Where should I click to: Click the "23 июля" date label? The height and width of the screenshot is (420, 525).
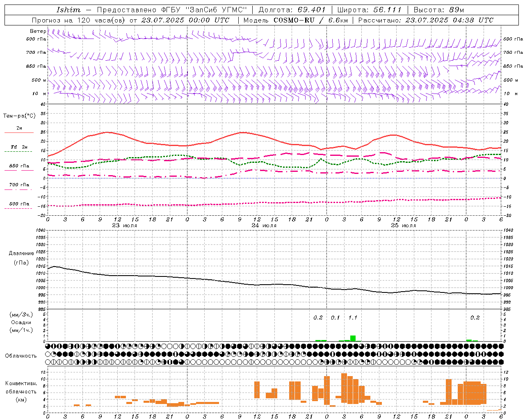125,225
